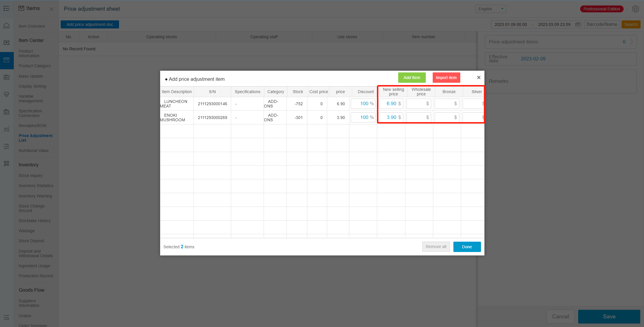Click the Barcode/Name search field
This screenshot has width=644, height=327.
coord(602,24)
